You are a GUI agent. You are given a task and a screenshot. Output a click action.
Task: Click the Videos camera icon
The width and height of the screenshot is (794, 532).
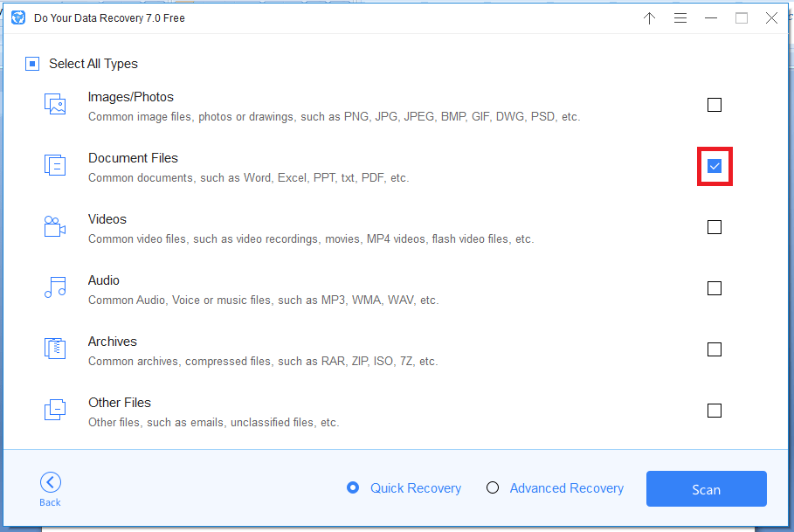pyautogui.click(x=55, y=226)
